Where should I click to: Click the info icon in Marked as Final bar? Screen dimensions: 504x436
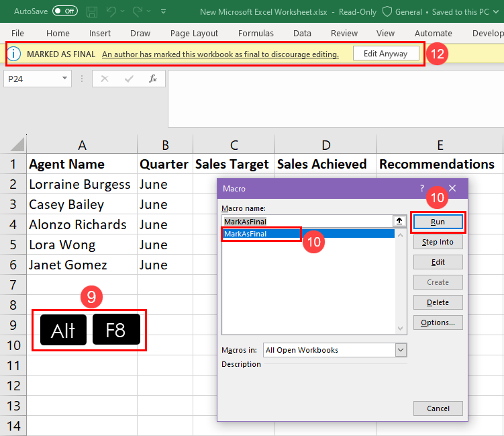(14, 54)
